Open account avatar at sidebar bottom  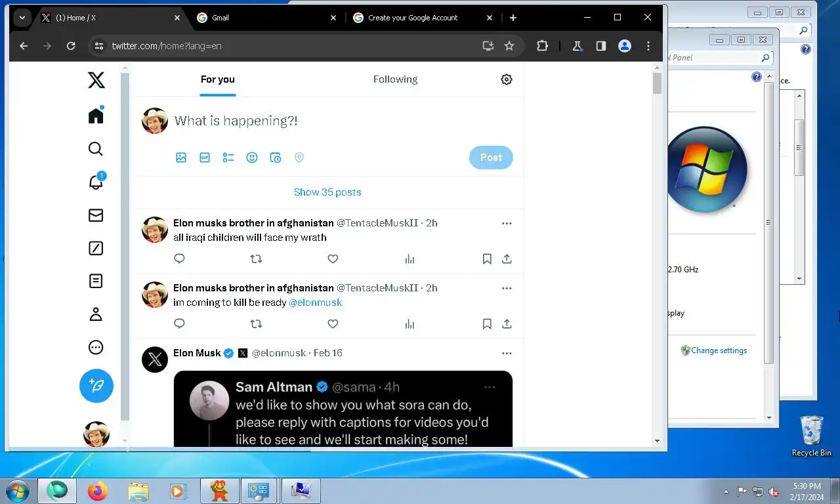(96, 434)
